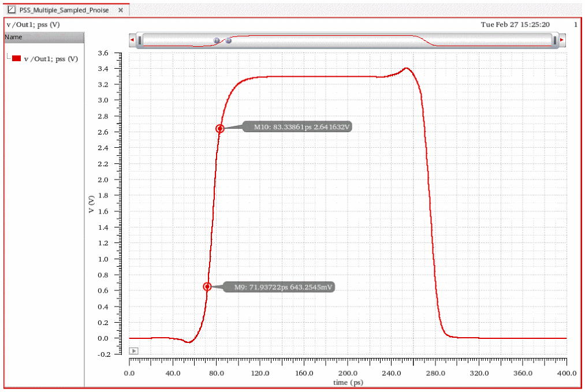Screen dimensions: 585x392
Task: Click the left grip handle of the overview slider
Action: 140,40
